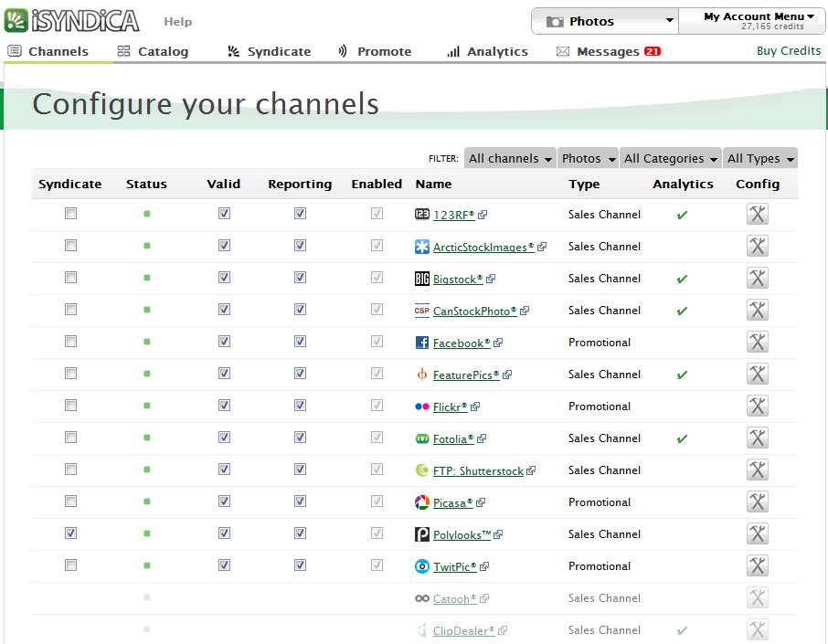Tick Syndicate checkbox for Facebook
828x644 pixels.
click(x=70, y=341)
